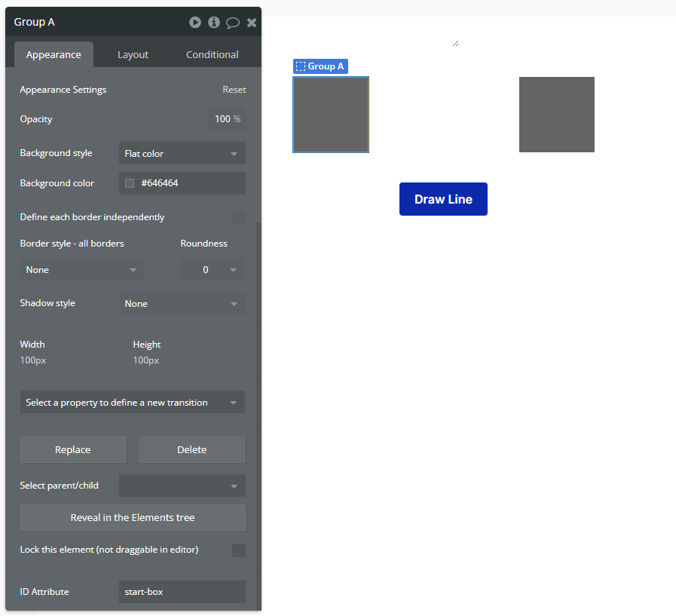Open the new transition property dropdown
The image size is (676, 616).
[x=133, y=402]
